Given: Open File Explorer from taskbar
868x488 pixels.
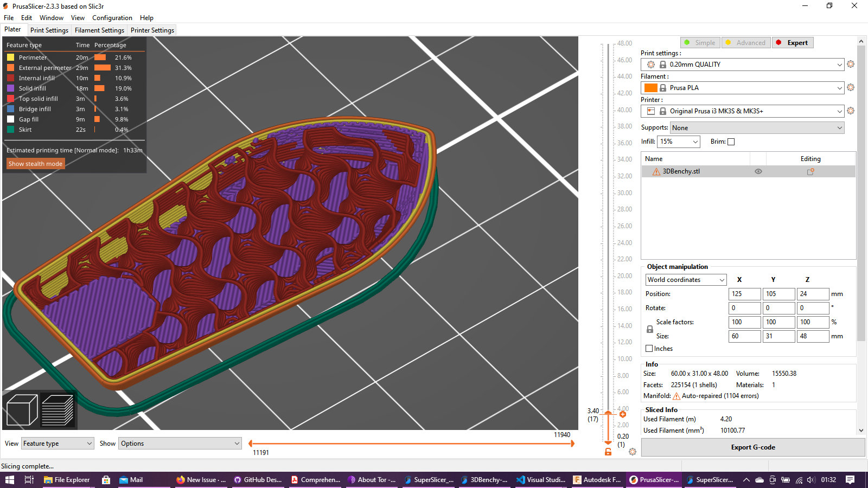Looking at the screenshot, I should point(67,480).
